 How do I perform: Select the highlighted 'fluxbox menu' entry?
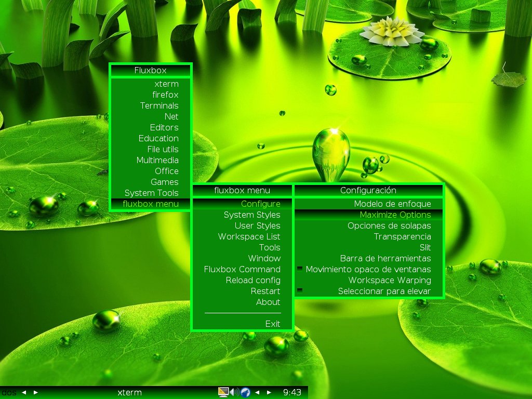pyautogui.click(x=150, y=204)
